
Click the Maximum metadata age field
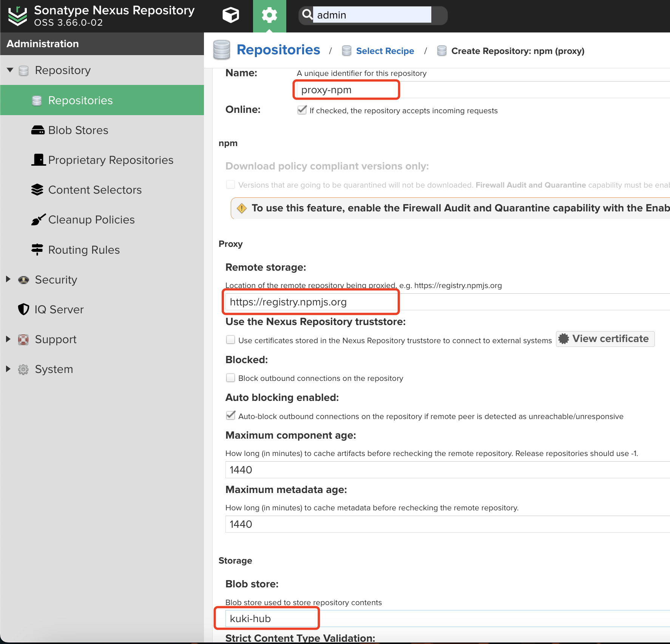[x=448, y=524]
